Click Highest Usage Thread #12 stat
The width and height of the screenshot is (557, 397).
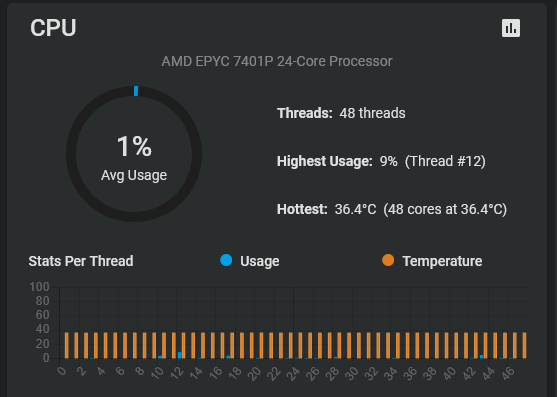tap(381, 161)
